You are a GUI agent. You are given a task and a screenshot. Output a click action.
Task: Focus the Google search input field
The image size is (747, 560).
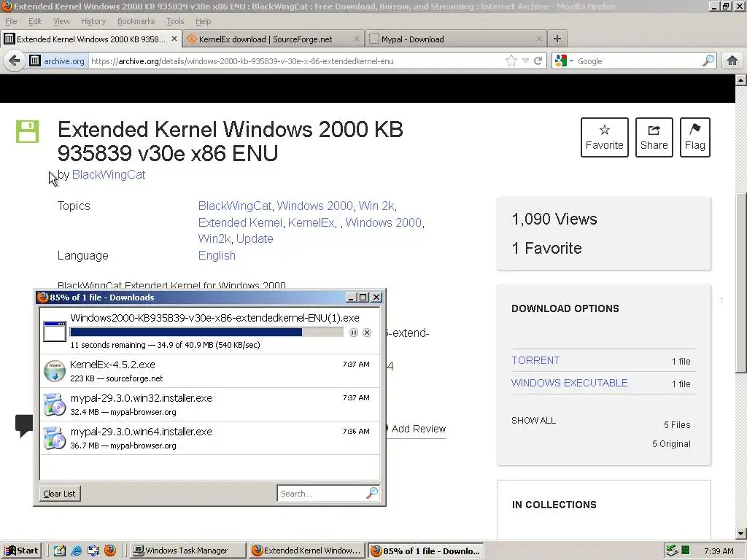[638, 61]
